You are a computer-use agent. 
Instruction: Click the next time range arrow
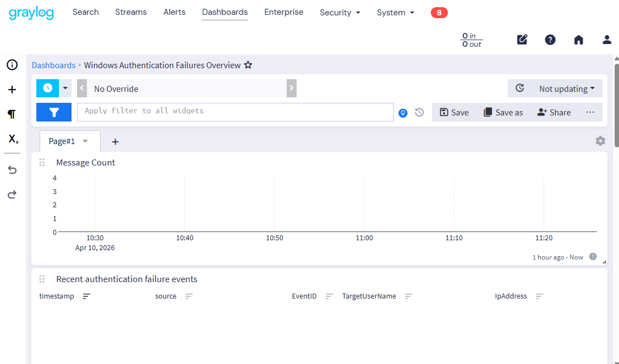pyautogui.click(x=291, y=88)
